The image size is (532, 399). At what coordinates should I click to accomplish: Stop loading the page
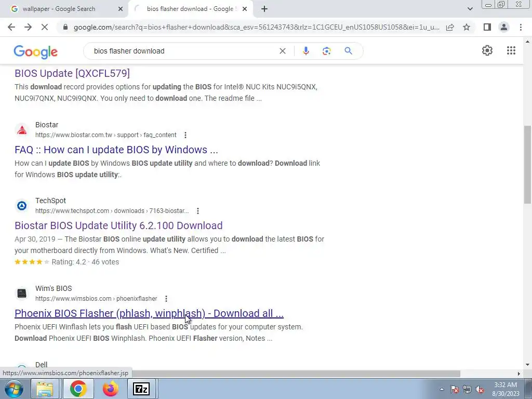pyautogui.click(x=45, y=27)
